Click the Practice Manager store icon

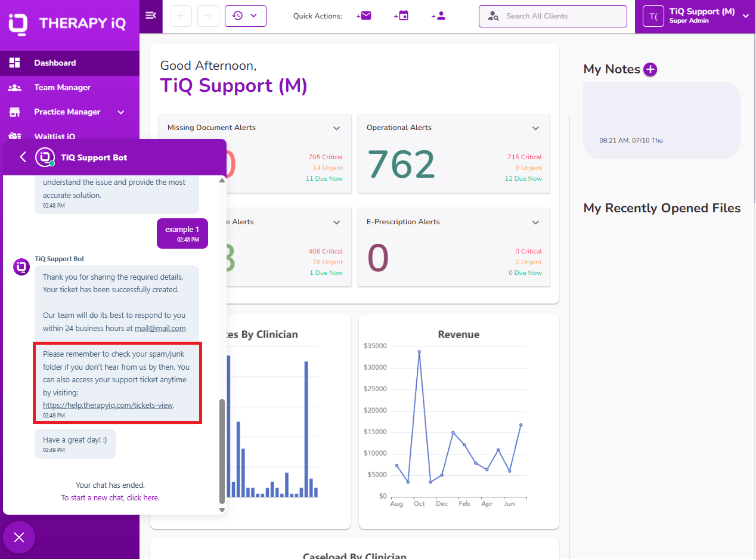point(15,112)
